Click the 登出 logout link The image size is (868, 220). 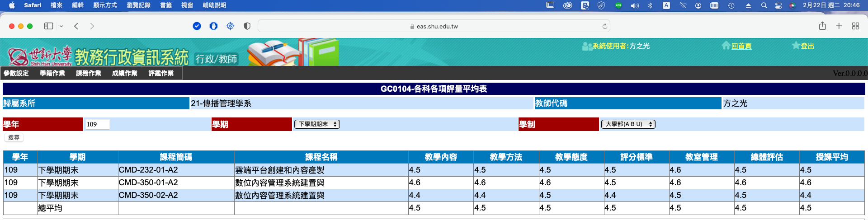click(x=807, y=46)
